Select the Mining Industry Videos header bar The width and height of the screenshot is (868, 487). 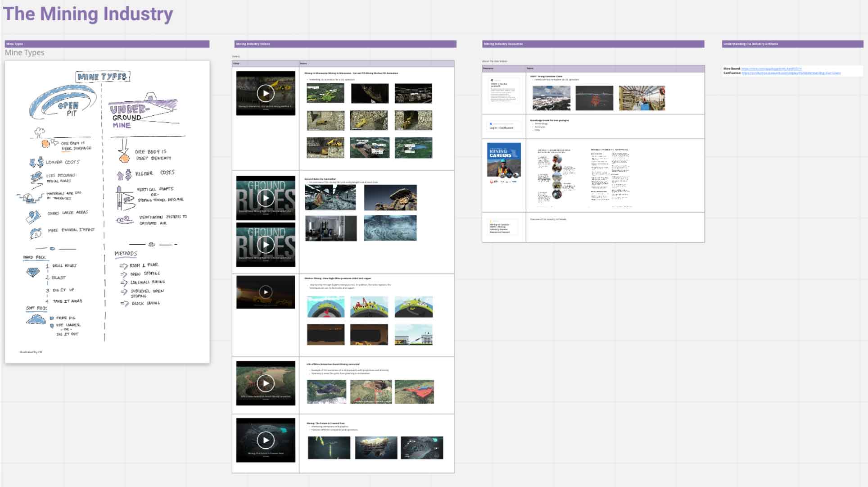coord(345,44)
